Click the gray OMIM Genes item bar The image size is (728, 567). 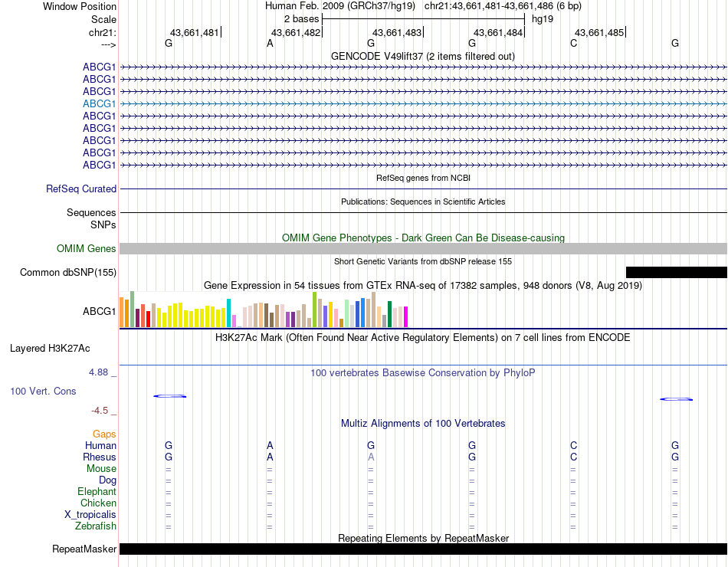[423, 248]
